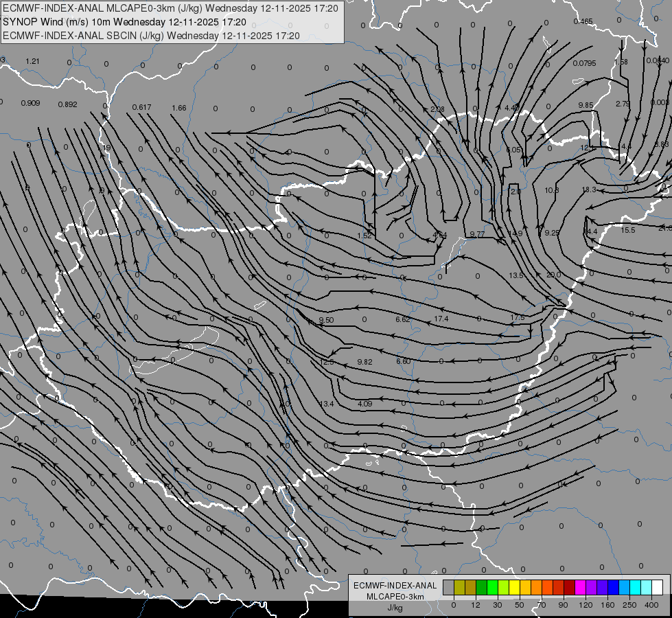Click the map value 0.465
Screen dimensions: 672x618
pyautogui.click(x=583, y=21)
